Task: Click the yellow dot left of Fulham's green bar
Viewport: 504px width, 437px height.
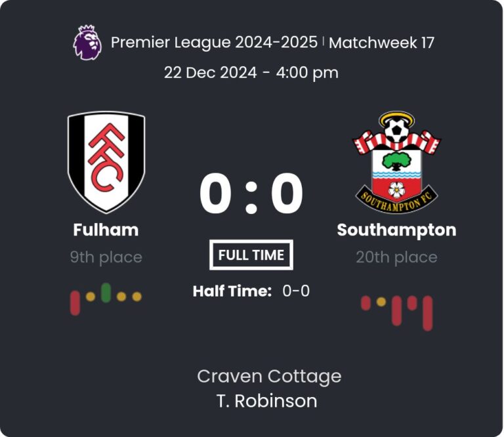Action: (x=91, y=297)
